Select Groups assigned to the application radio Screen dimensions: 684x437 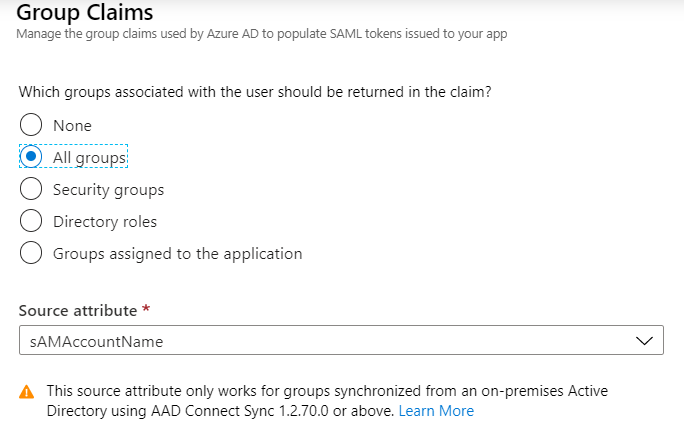coord(31,254)
